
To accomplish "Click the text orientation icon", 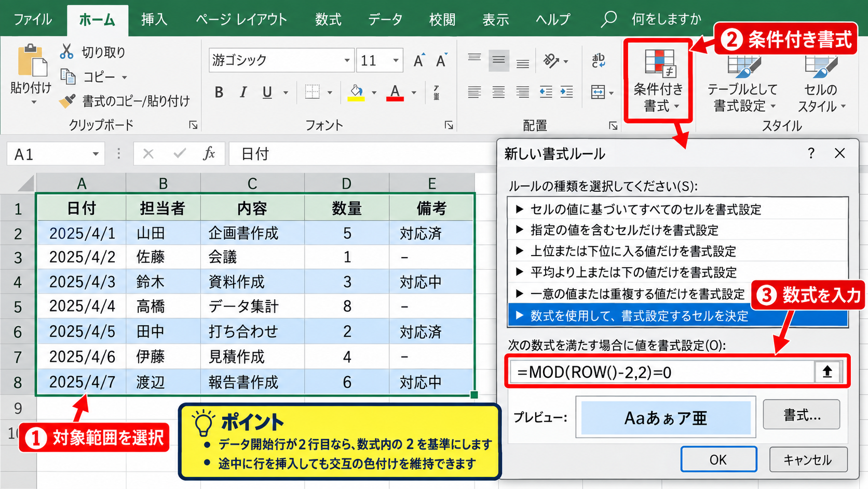I will click(x=551, y=61).
